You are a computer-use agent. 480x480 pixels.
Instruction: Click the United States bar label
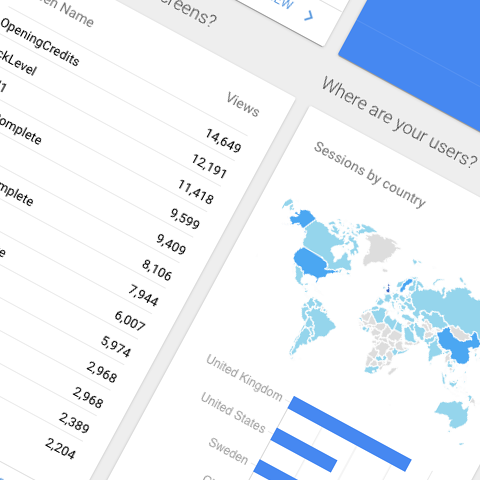233,412
